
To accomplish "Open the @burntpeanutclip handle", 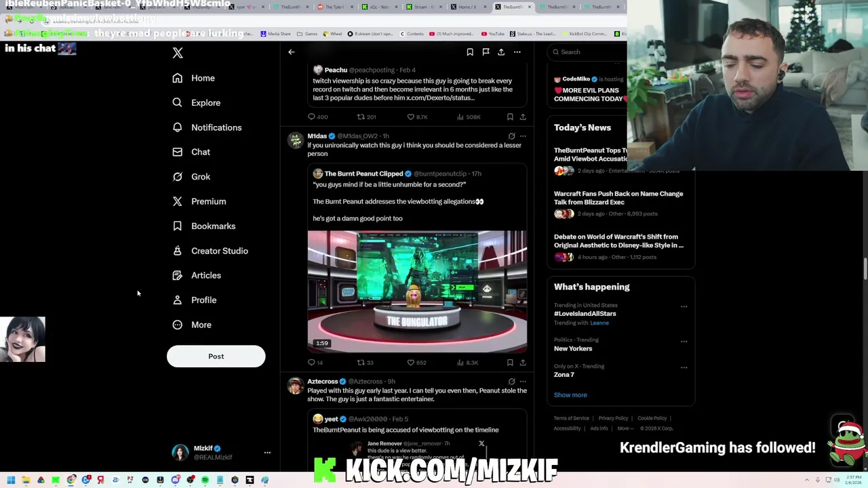I will (x=440, y=174).
